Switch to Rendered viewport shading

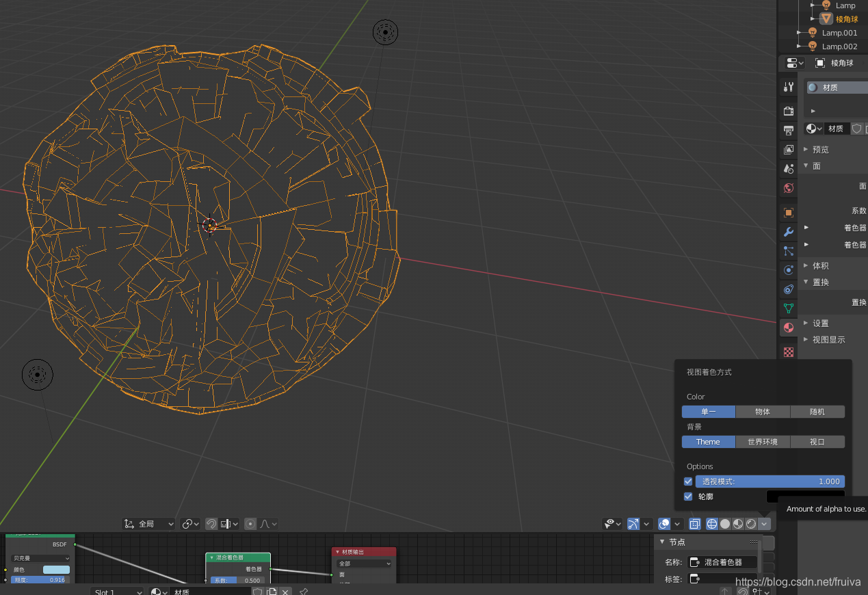point(751,524)
